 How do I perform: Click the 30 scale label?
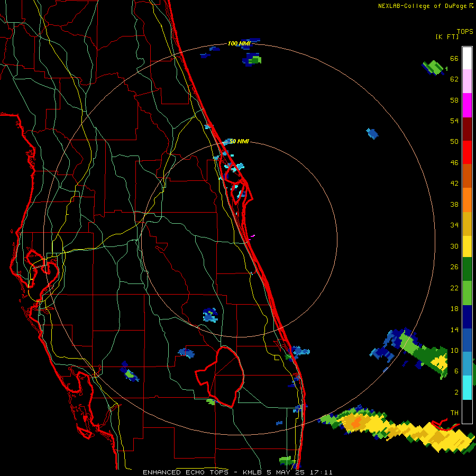454,246
